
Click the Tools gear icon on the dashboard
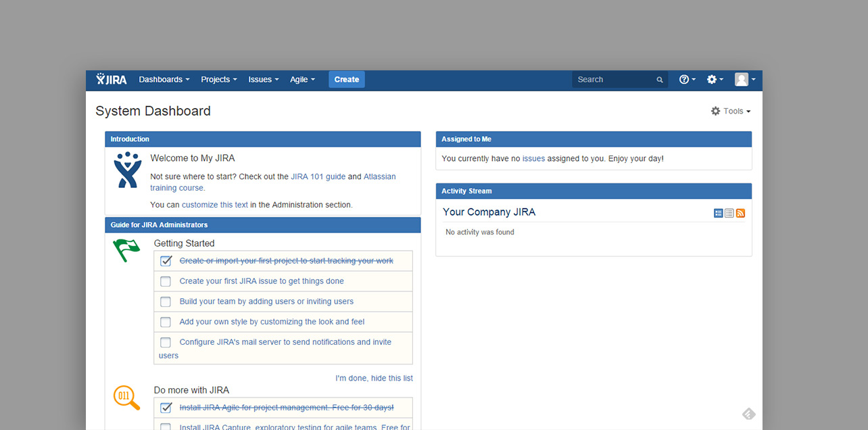[x=716, y=111]
